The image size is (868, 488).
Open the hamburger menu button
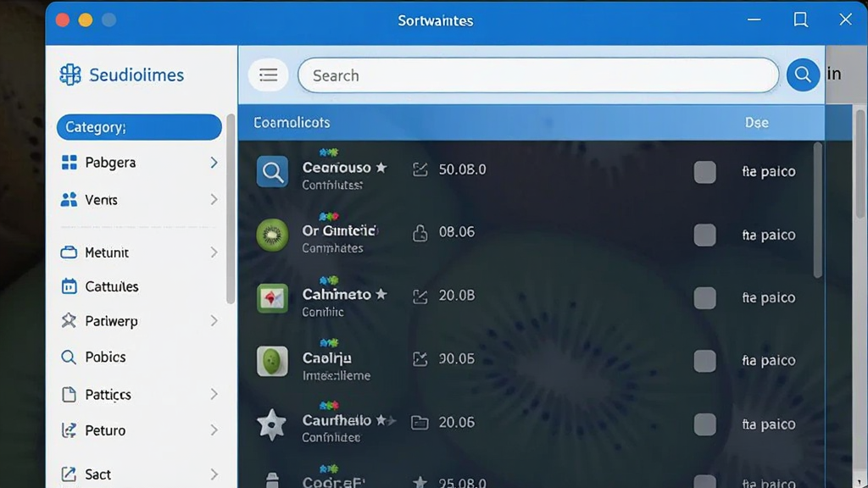pyautogui.click(x=269, y=75)
